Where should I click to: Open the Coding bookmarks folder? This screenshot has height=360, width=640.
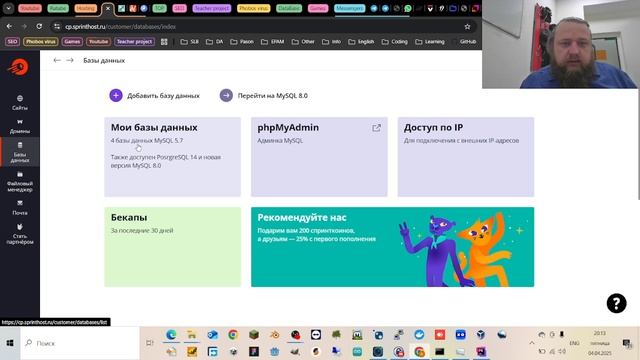point(395,42)
